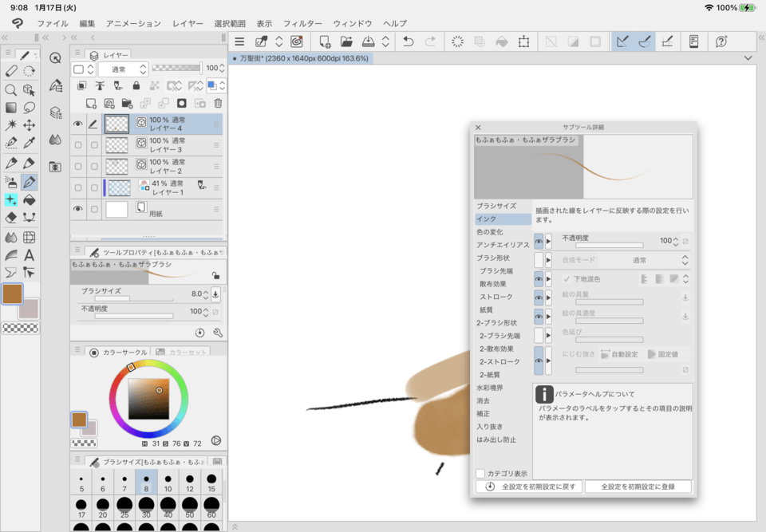Click the brown main drawing color swatch
This screenshot has width=766, height=532.
[13, 294]
